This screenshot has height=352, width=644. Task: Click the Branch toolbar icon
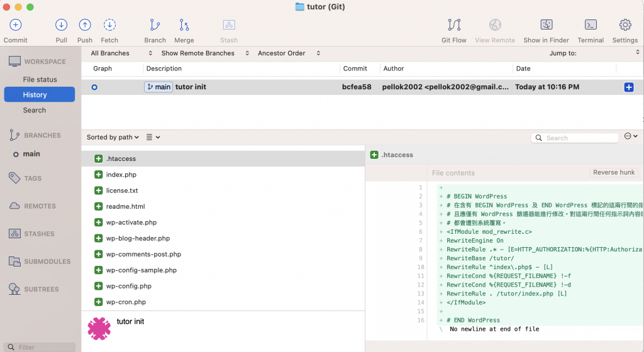coord(155,25)
